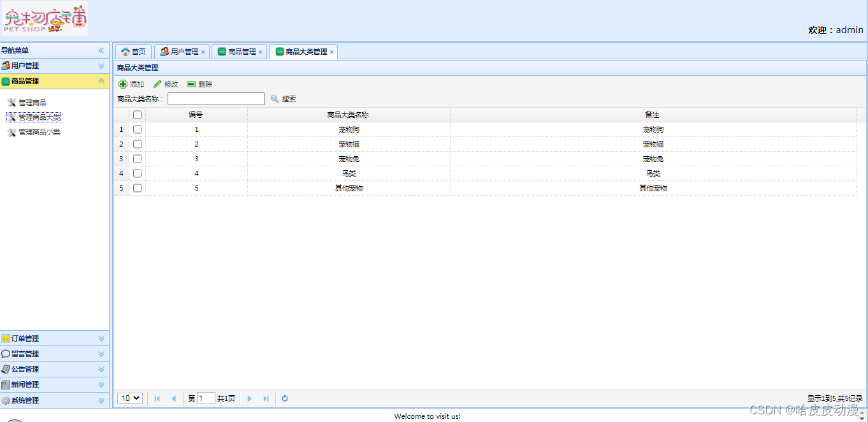Open 管理商品大类 in the sidebar
The height and width of the screenshot is (422, 868).
[40, 117]
